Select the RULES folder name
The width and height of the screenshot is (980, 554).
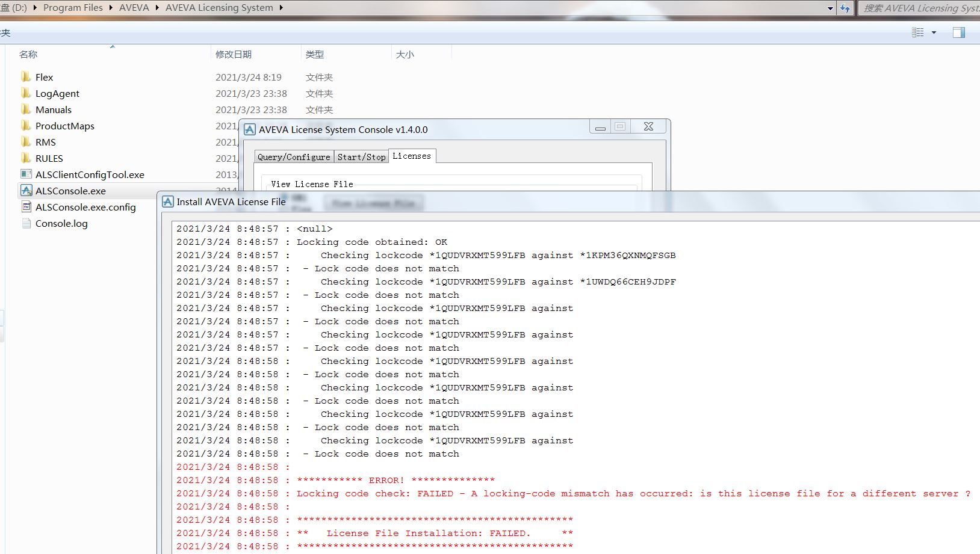tap(49, 158)
